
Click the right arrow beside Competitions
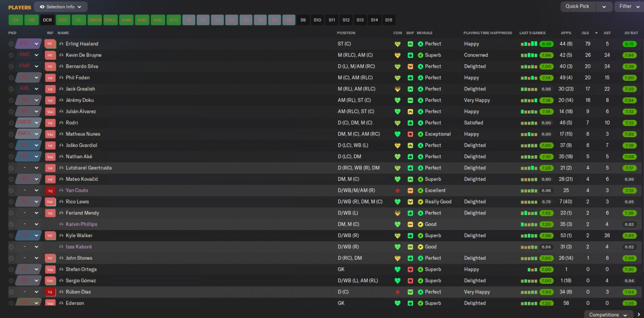(x=639, y=314)
